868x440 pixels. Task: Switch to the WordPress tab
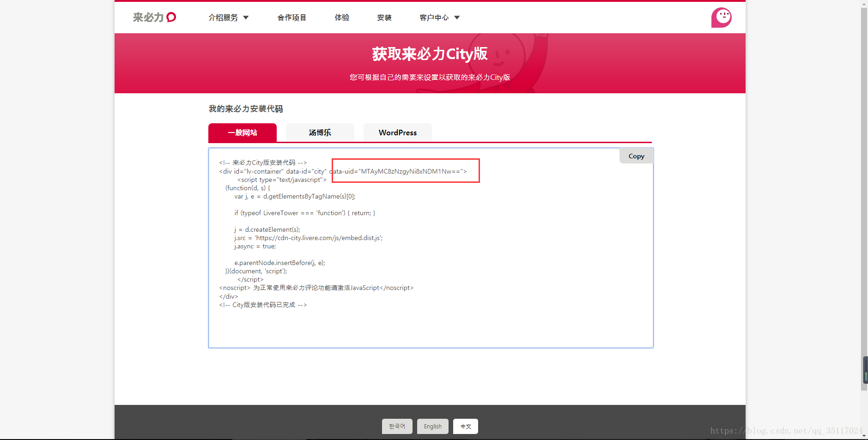(x=398, y=133)
